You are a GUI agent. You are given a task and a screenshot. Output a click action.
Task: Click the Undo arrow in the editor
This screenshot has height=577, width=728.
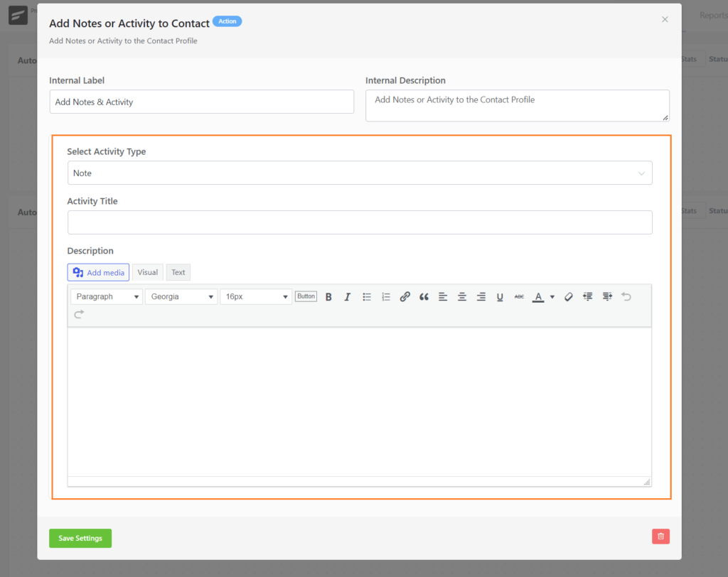click(626, 296)
